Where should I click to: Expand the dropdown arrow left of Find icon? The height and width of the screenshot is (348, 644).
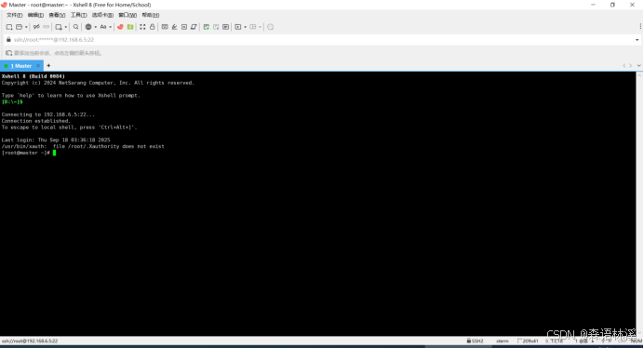click(66, 27)
